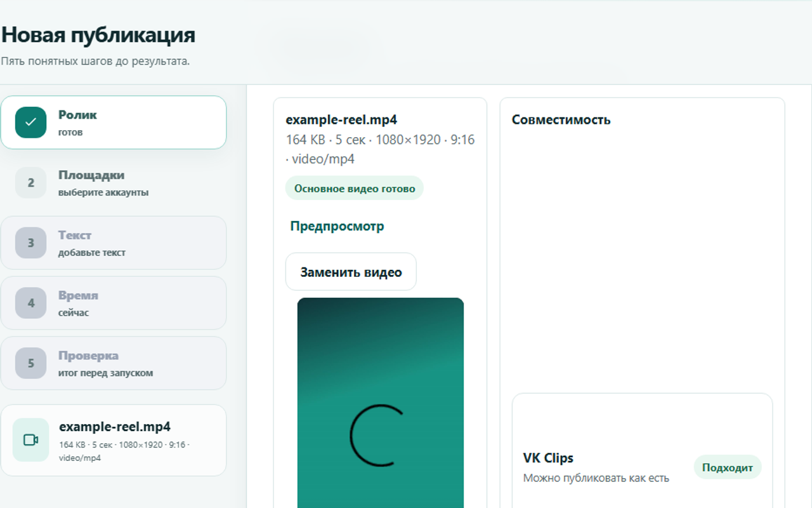Click the video preview thumbnail

tap(381, 403)
